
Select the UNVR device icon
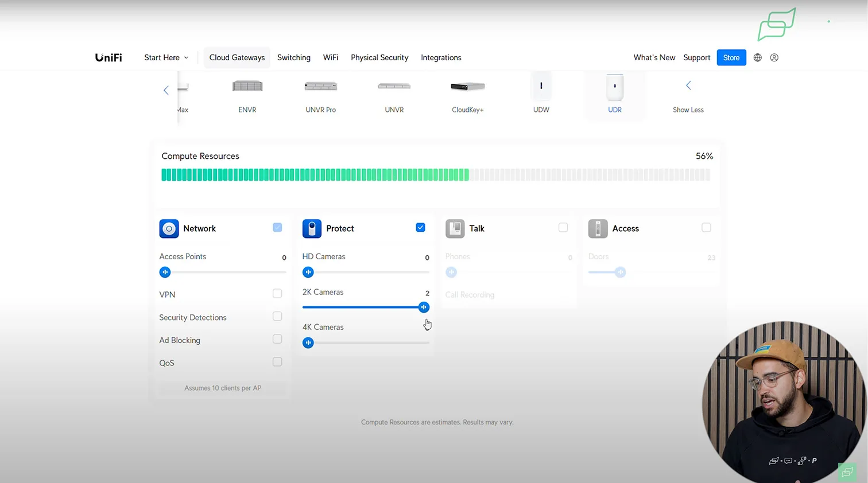pyautogui.click(x=394, y=87)
